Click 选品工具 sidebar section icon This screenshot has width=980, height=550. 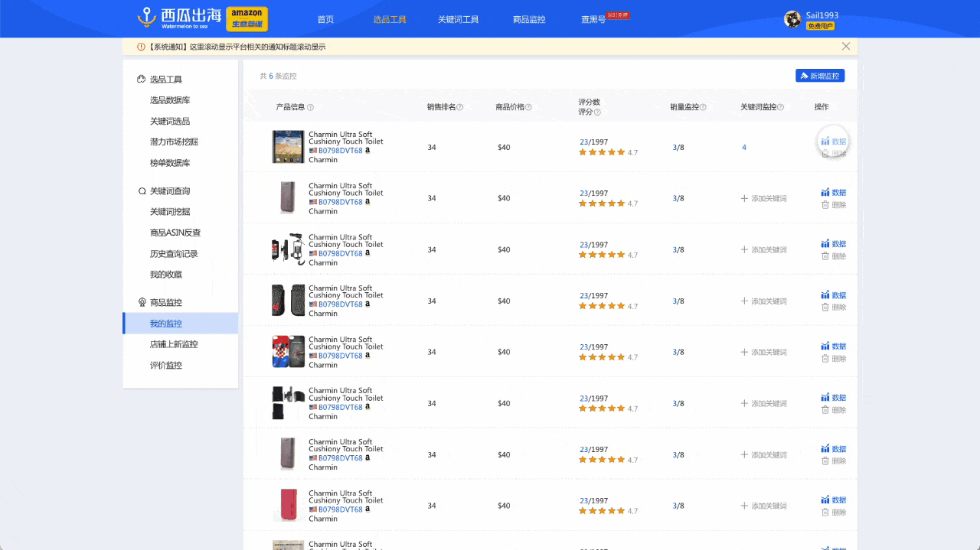click(x=142, y=80)
